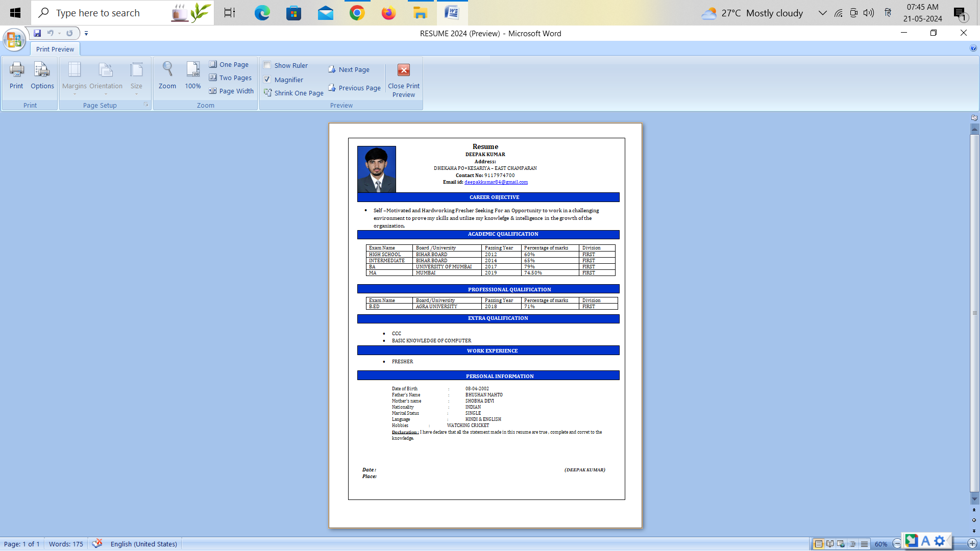The image size is (980, 551).
Task: Click the zoom in plus button
Action: tap(972, 544)
